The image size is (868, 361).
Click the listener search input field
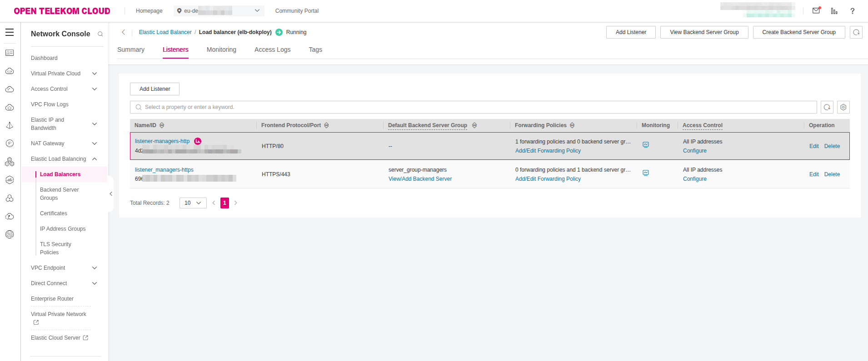point(473,107)
